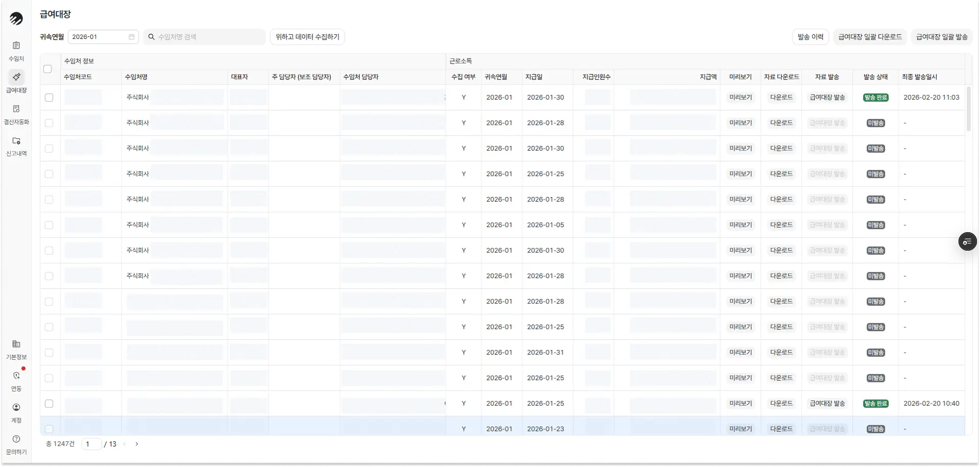Click 급여대장 일괄 다운로드 button

(870, 37)
